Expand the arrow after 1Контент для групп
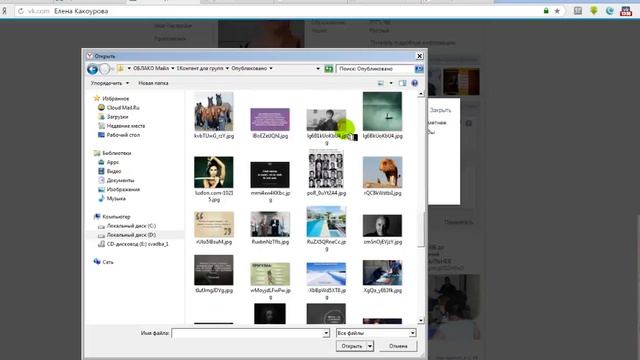Screen dimensions: 640x360 (227, 69)
